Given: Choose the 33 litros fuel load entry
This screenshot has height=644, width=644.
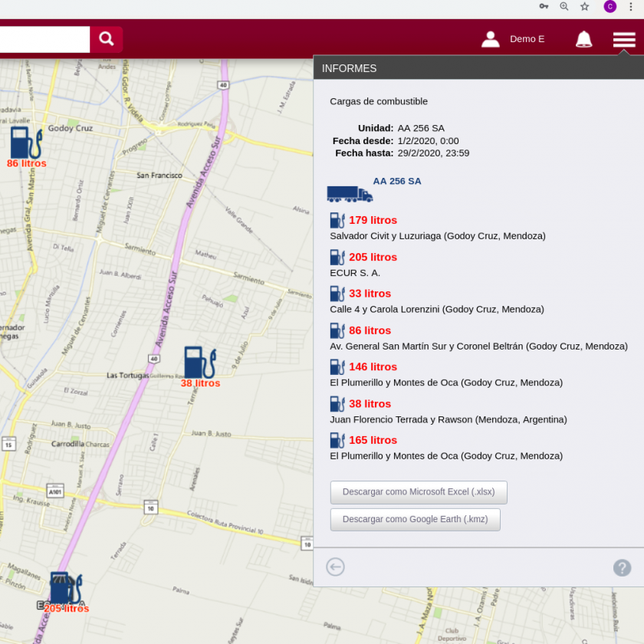Looking at the screenshot, I should point(370,294).
